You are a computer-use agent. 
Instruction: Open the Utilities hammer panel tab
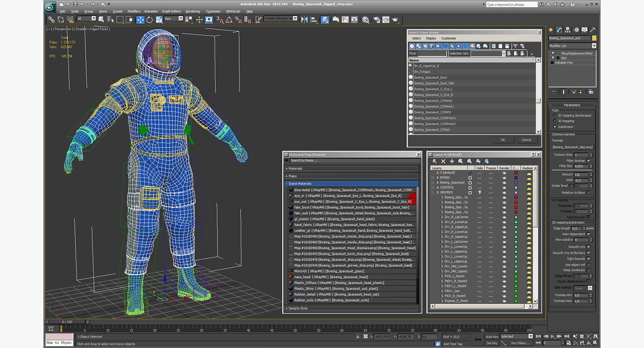593,30
